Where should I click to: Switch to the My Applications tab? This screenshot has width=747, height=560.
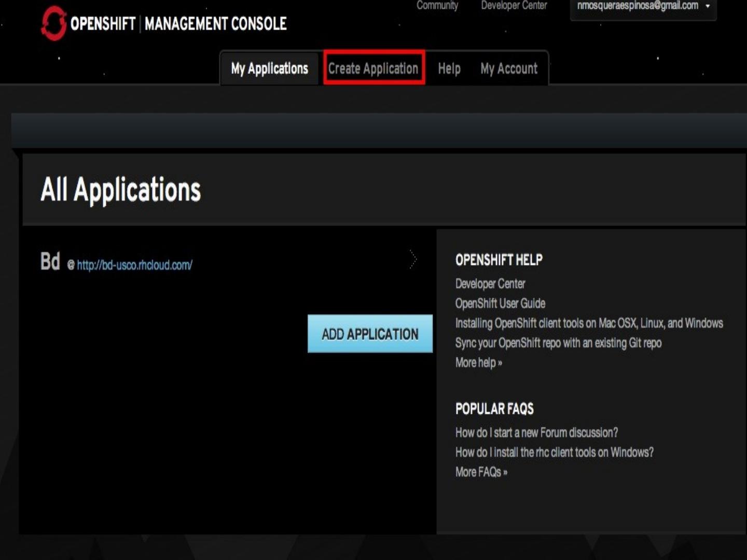269,68
